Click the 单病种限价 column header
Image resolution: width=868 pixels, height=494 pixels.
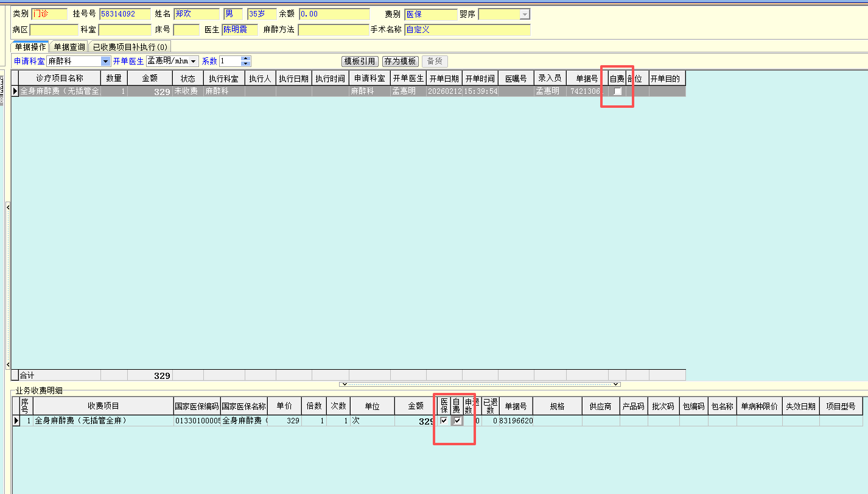point(759,406)
